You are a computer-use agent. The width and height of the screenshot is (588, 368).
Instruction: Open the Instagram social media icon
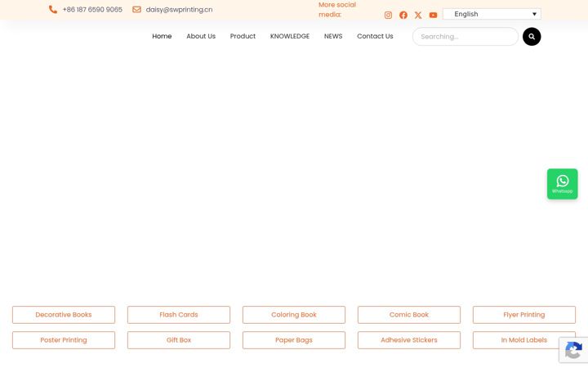[388, 15]
